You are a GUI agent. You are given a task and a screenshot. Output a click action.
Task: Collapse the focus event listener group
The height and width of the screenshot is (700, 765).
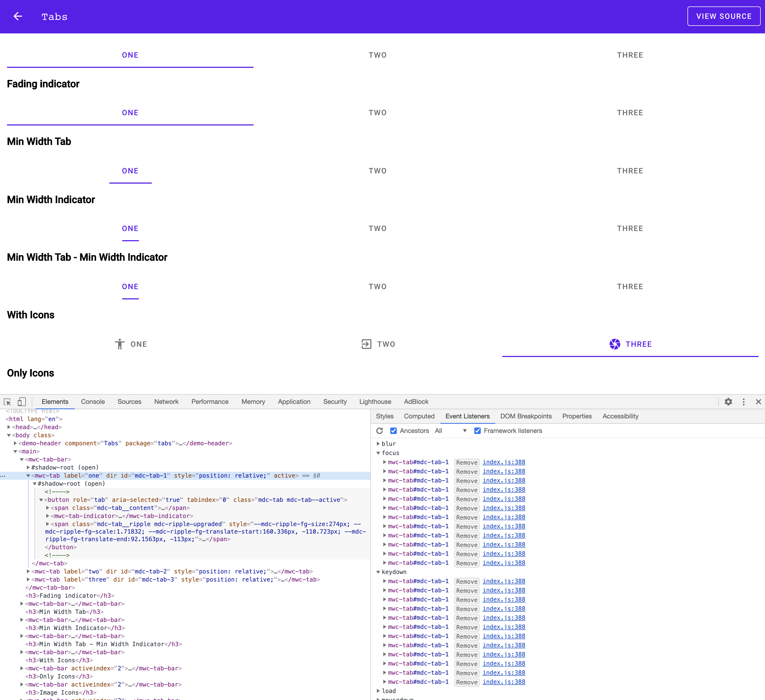(378, 453)
